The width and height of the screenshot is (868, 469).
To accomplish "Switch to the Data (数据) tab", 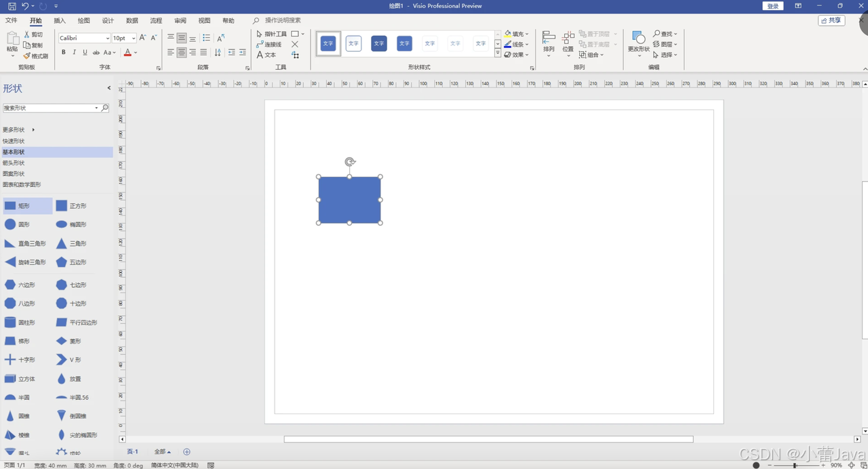I will 132,21.
